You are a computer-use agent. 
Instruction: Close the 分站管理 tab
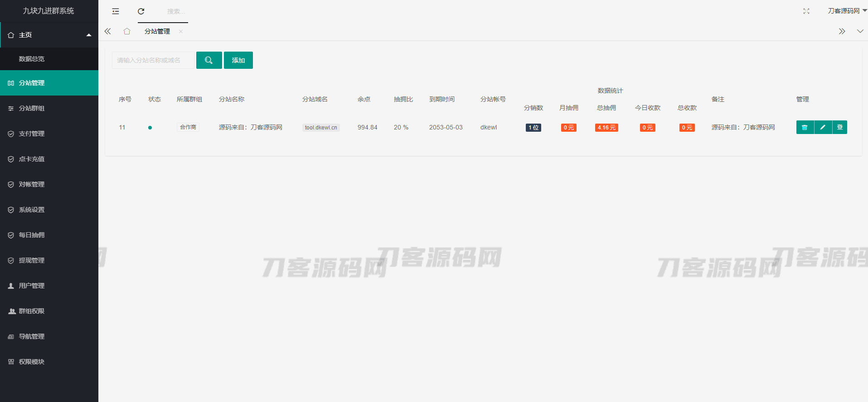tap(181, 31)
